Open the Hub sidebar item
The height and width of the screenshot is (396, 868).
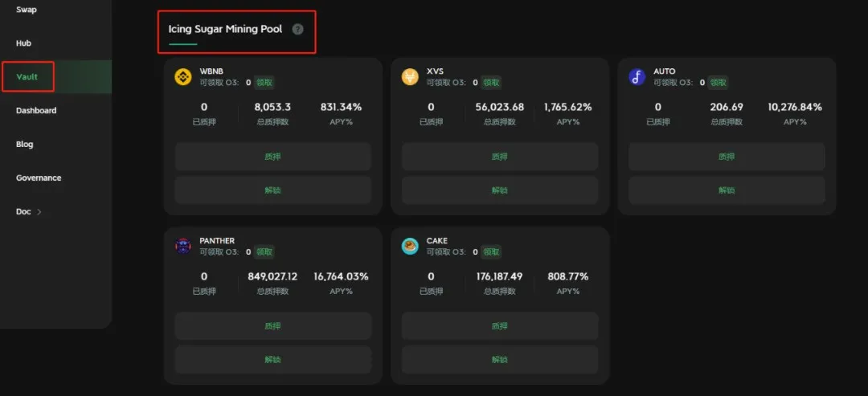(23, 43)
